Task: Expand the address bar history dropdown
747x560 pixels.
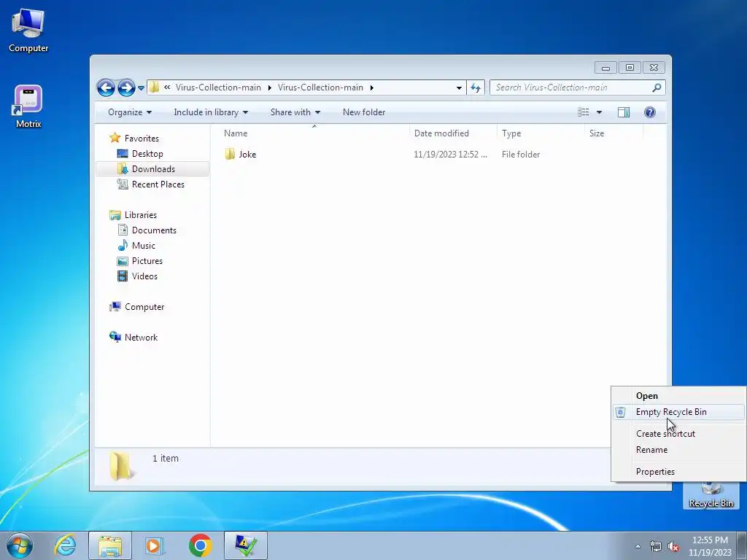Action: click(x=459, y=87)
